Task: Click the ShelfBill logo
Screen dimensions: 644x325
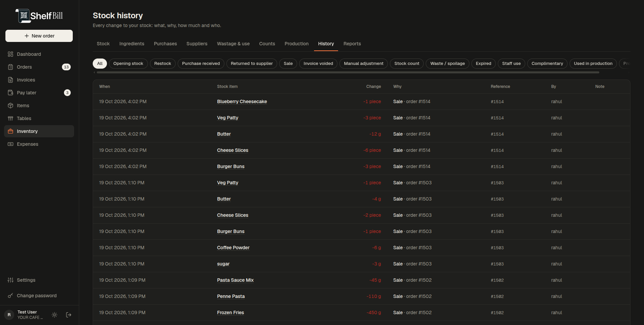Action: (x=39, y=16)
